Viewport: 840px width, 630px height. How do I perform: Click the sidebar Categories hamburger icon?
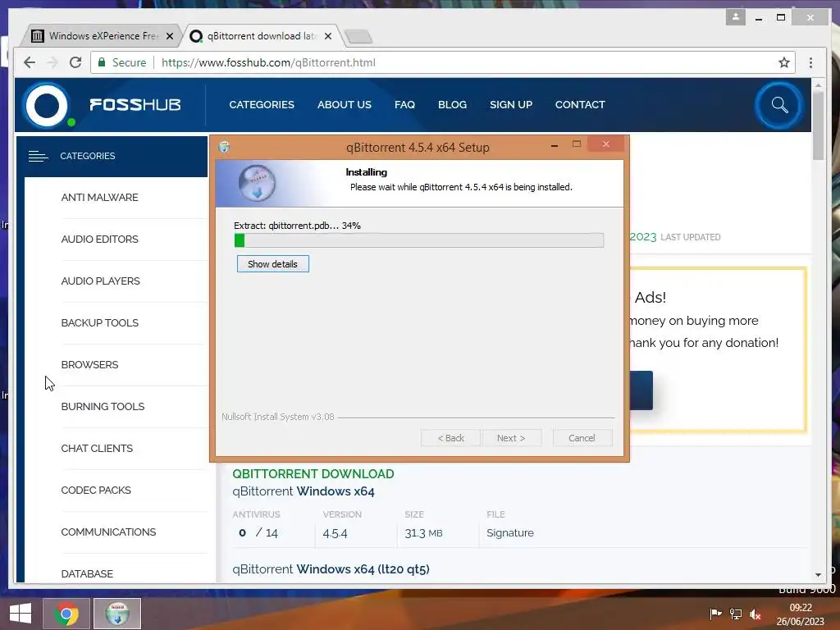tap(38, 156)
